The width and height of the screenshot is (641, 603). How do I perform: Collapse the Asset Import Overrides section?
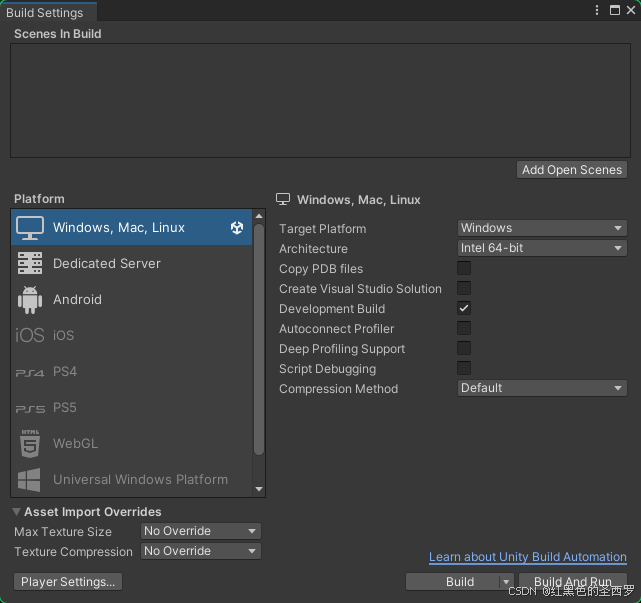[x=16, y=511]
